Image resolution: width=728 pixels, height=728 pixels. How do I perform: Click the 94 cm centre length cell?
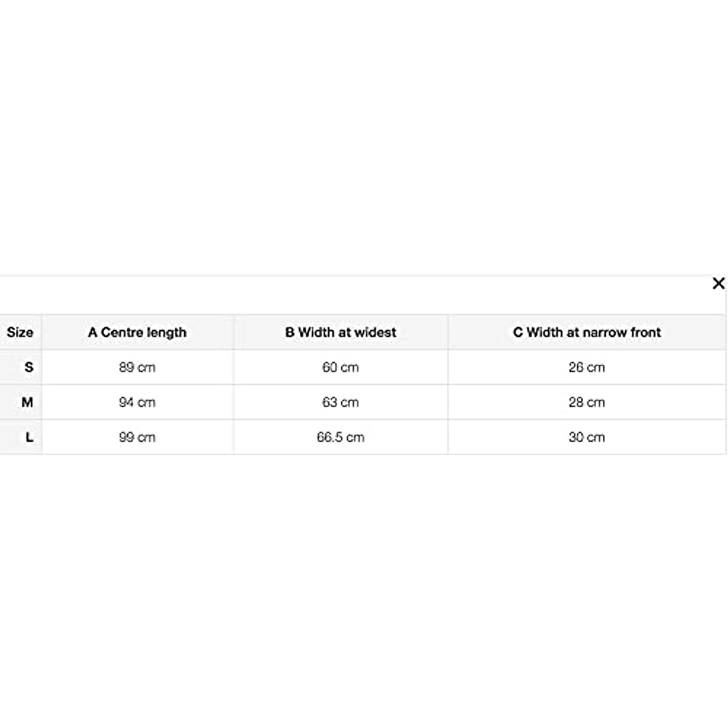point(137,402)
